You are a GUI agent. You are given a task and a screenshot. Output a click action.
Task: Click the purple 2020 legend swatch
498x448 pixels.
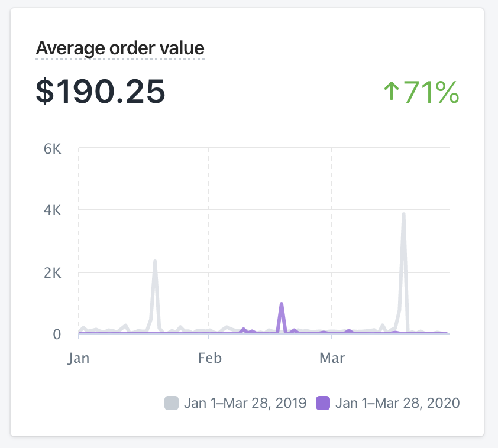pyautogui.click(x=322, y=404)
